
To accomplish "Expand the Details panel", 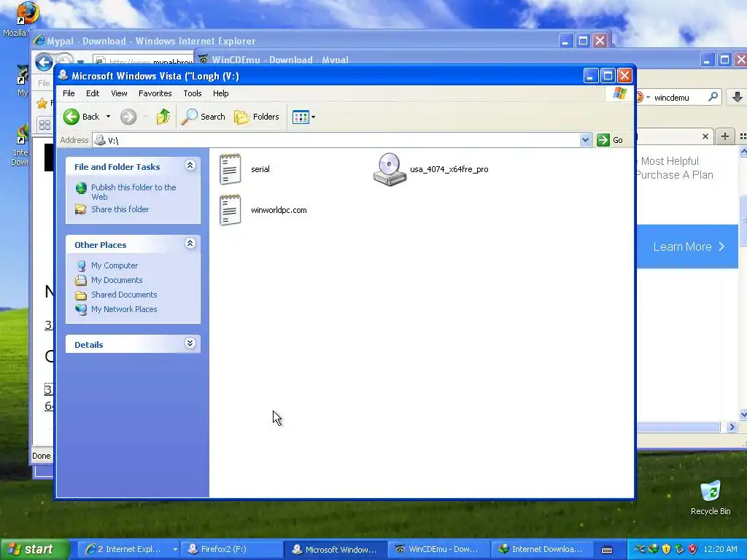I will click(190, 343).
